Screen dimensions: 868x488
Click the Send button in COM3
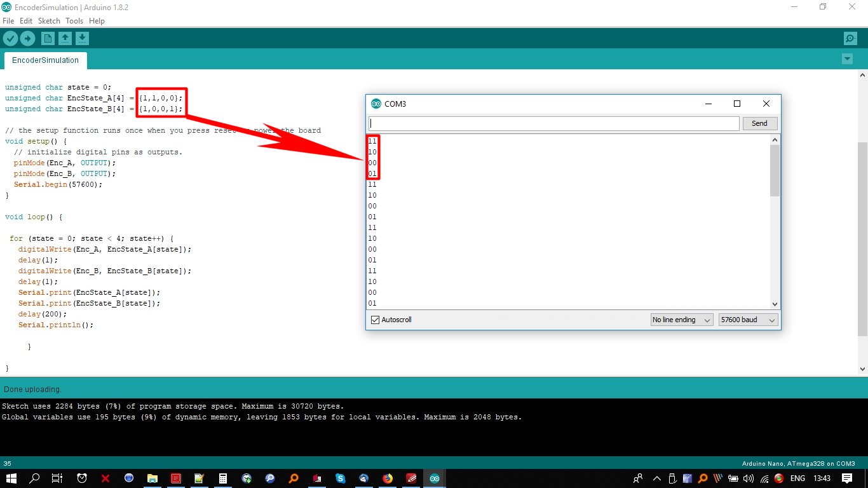(759, 123)
